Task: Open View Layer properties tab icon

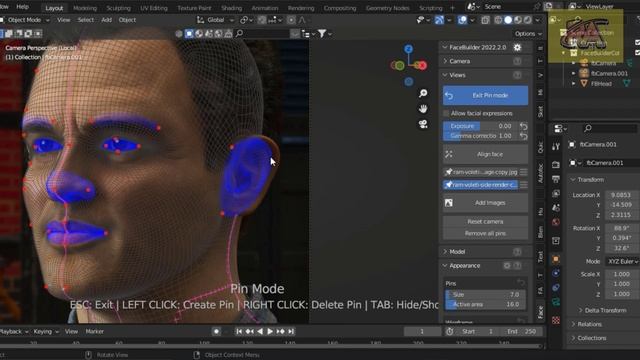Action: coord(556,193)
